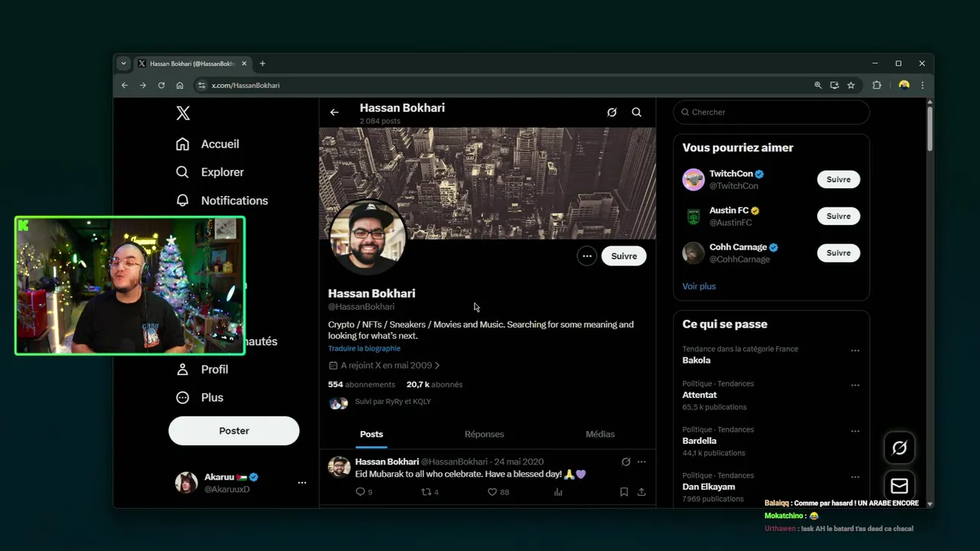Open Plus more options in sidebar
The height and width of the screenshot is (551, 980).
pos(200,397)
